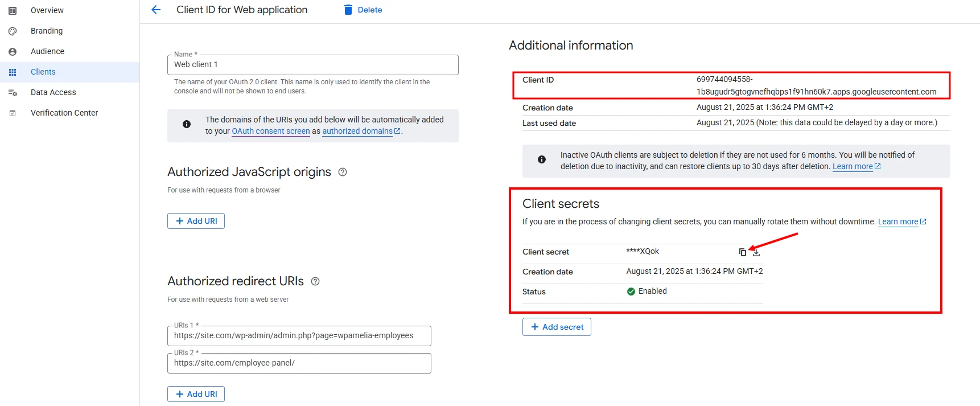Open the Audience page

point(47,51)
